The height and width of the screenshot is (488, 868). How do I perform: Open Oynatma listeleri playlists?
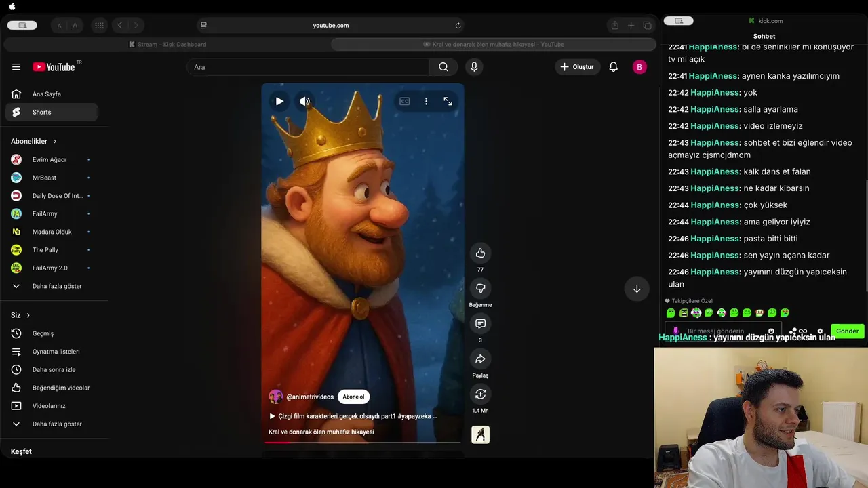tap(52, 352)
